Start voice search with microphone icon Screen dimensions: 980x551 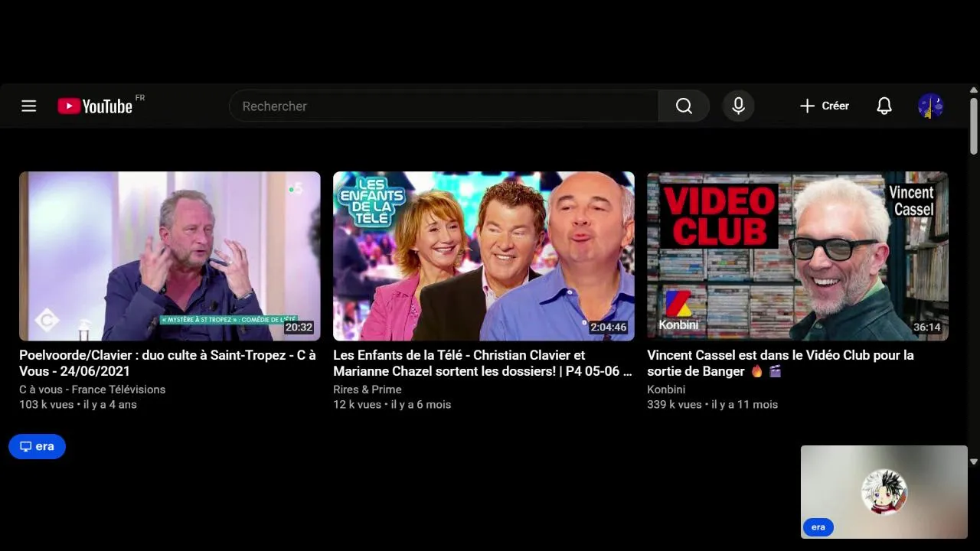point(739,106)
